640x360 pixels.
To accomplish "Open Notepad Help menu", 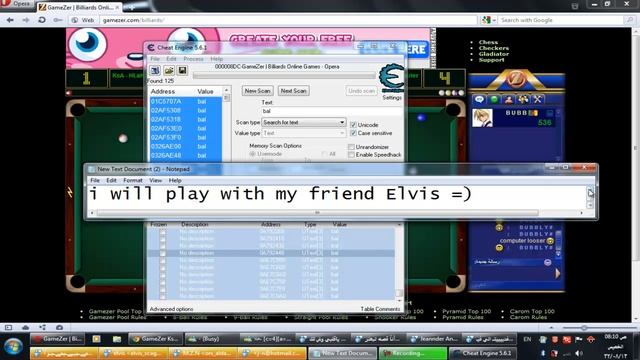I will coord(175,180).
